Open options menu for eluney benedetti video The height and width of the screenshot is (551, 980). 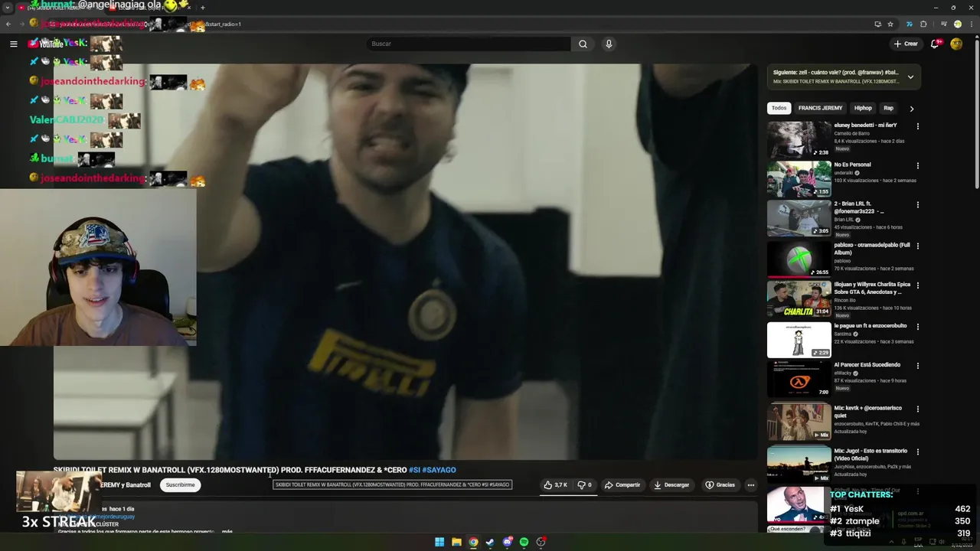(x=917, y=126)
